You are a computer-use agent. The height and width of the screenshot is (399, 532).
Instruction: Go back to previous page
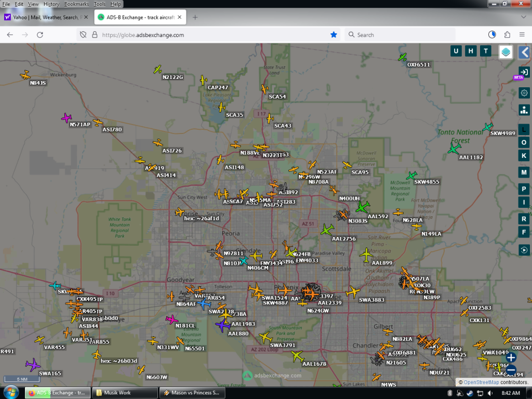pyautogui.click(x=10, y=35)
